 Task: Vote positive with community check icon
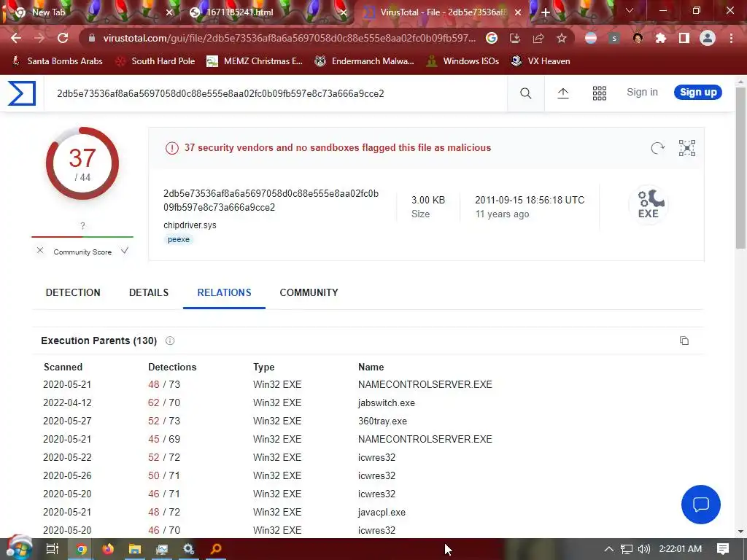pyautogui.click(x=124, y=251)
